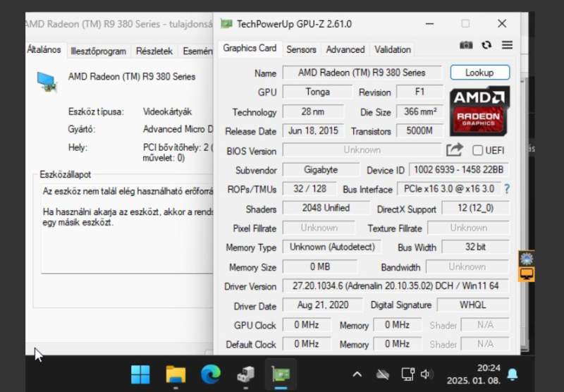The image size is (564, 392).
Task: Click the cloud sync tray icon
Action: point(382,375)
